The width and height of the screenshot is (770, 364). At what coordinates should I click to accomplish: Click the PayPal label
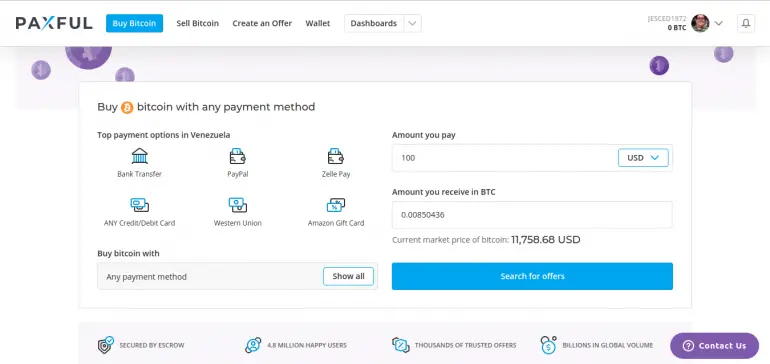(x=238, y=174)
